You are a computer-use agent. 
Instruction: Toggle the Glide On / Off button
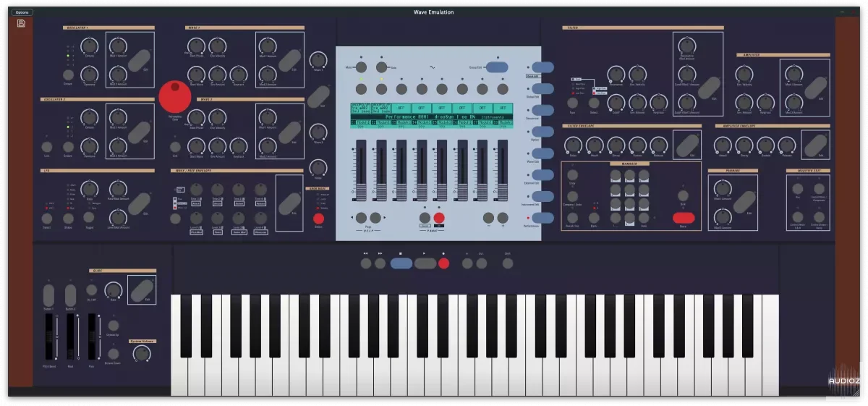[x=92, y=290]
